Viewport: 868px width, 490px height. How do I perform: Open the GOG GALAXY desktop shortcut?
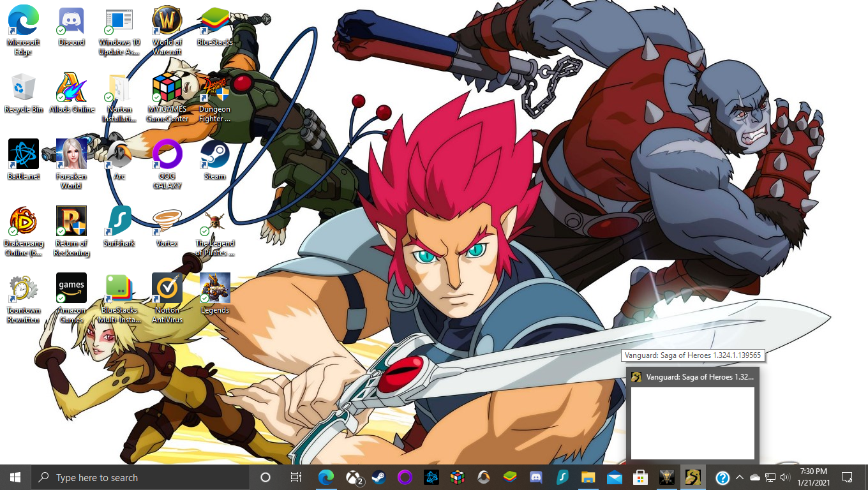tap(167, 155)
